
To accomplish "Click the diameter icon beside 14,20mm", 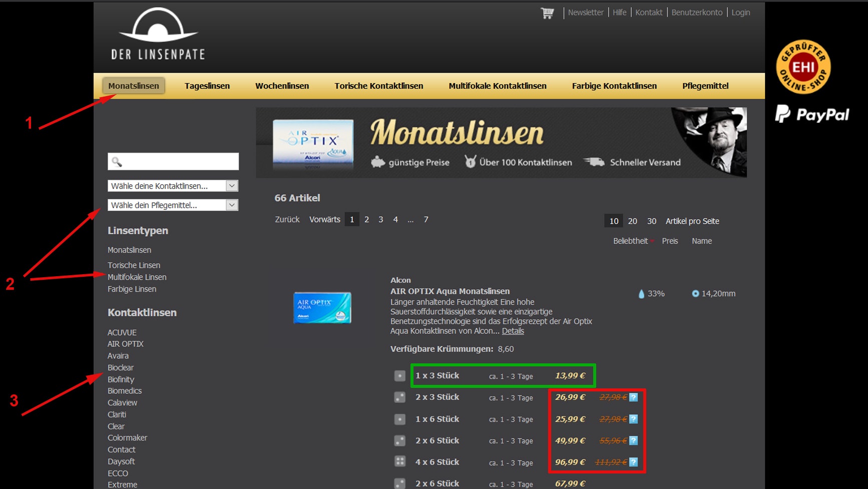I will point(695,294).
